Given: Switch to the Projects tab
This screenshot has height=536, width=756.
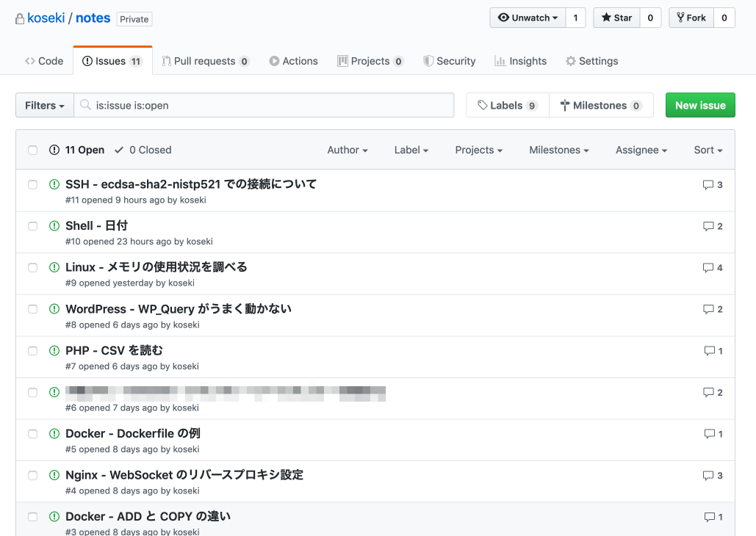Looking at the screenshot, I should pos(370,61).
